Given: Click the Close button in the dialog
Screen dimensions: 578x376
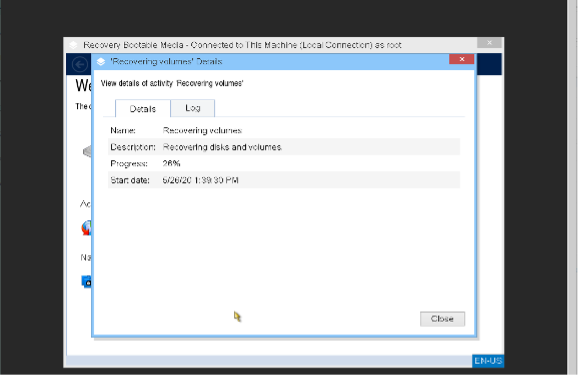Looking at the screenshot, I should pyautogui.click(x=442, y=319).
